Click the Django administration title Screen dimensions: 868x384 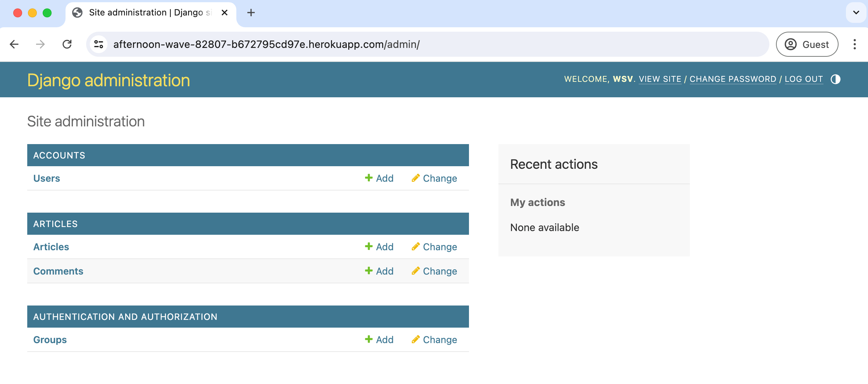(x=109, y=80)
